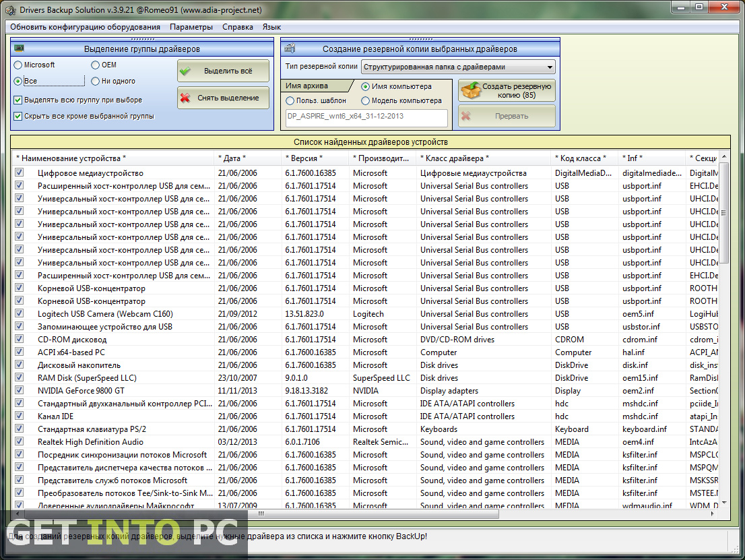Click the circuit board icon in driver group header
745x560 pixels.
19,48
